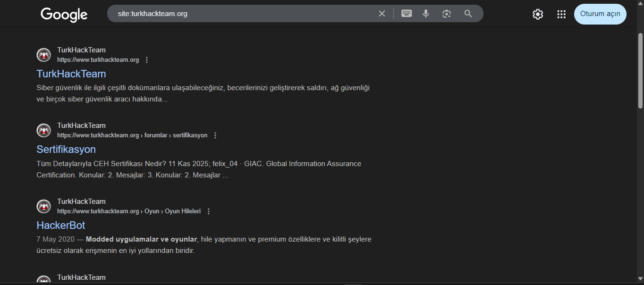
Task: Click the Google logo
Action: click(x=64, y=15)
